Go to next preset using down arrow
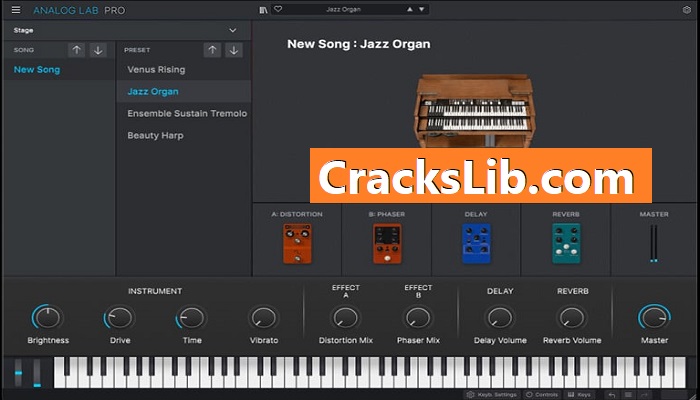This screenshot has height=400, width=700. pyautogui.click(x=421, y=9)
